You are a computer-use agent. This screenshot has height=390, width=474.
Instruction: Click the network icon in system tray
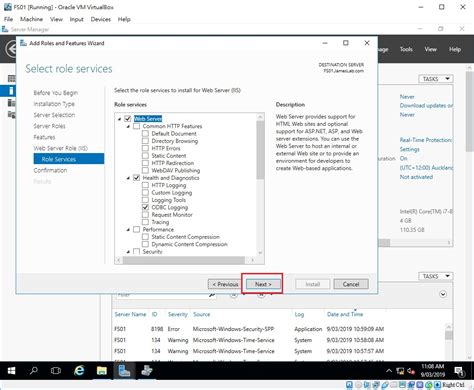pyautogui.click(x=400, y=371)
